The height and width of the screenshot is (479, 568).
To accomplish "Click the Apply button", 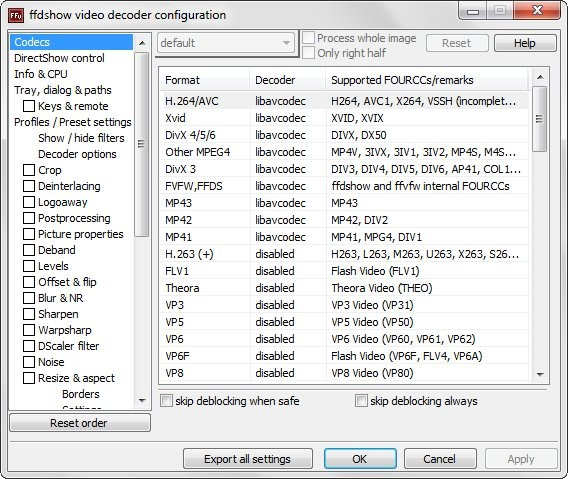I will pyautogui.click(x=521, y=459).
